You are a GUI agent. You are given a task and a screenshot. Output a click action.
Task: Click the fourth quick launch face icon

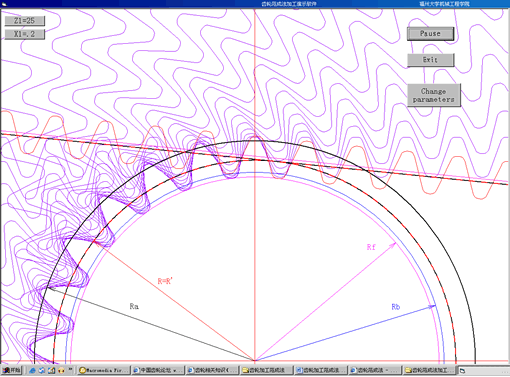tap(61, 370)
